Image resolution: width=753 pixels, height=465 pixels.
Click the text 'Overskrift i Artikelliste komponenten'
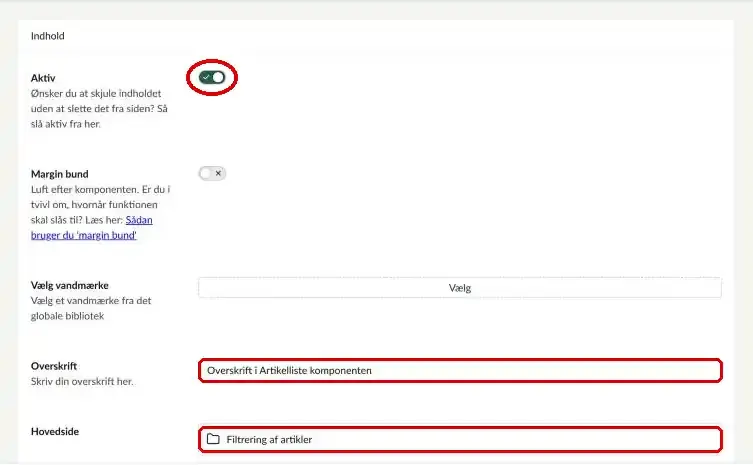click(289, 370)
